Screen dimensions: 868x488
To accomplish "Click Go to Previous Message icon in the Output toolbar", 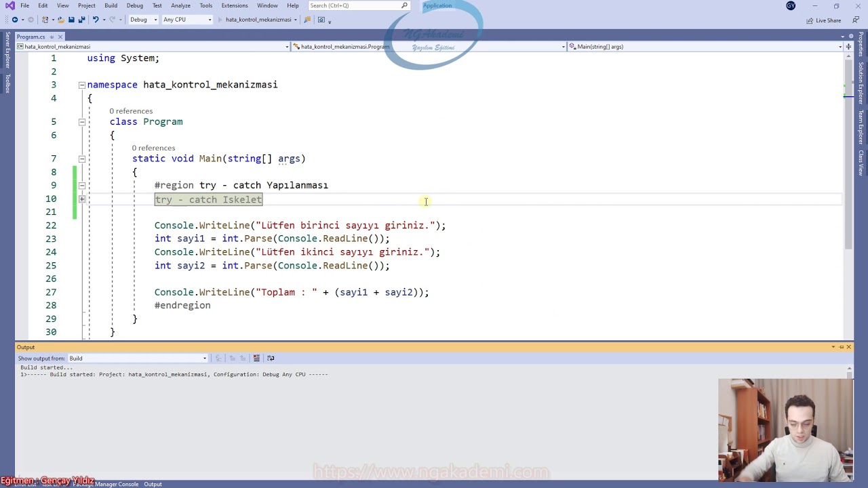I will click(x=233, y=358).
